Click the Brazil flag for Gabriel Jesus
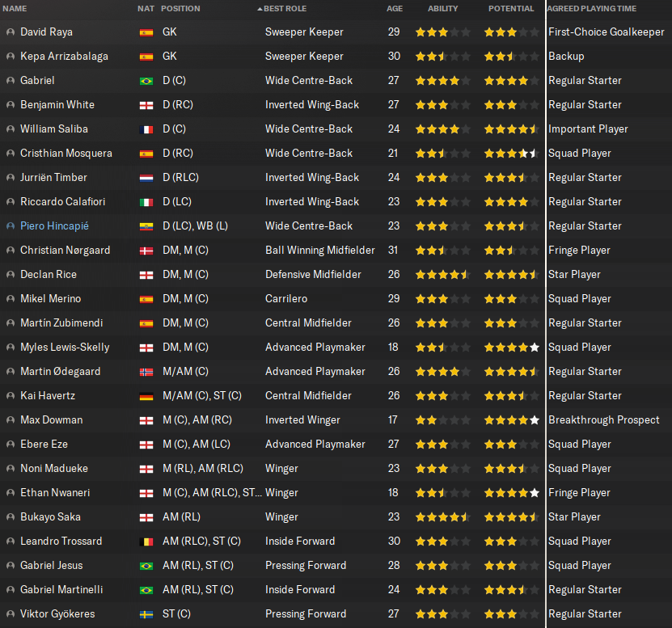 [146, 566]
